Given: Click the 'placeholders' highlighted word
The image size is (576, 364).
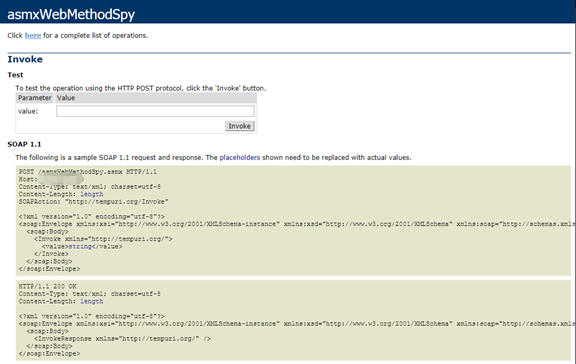Looking at the screenshot, I should click(240, 158).
